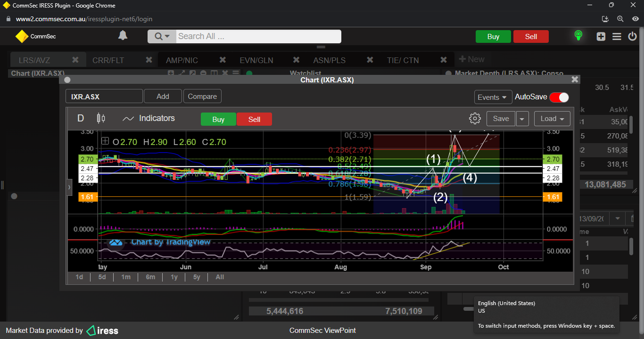Click the Indicators button
The image size is (644, 339).
point(149,119)
